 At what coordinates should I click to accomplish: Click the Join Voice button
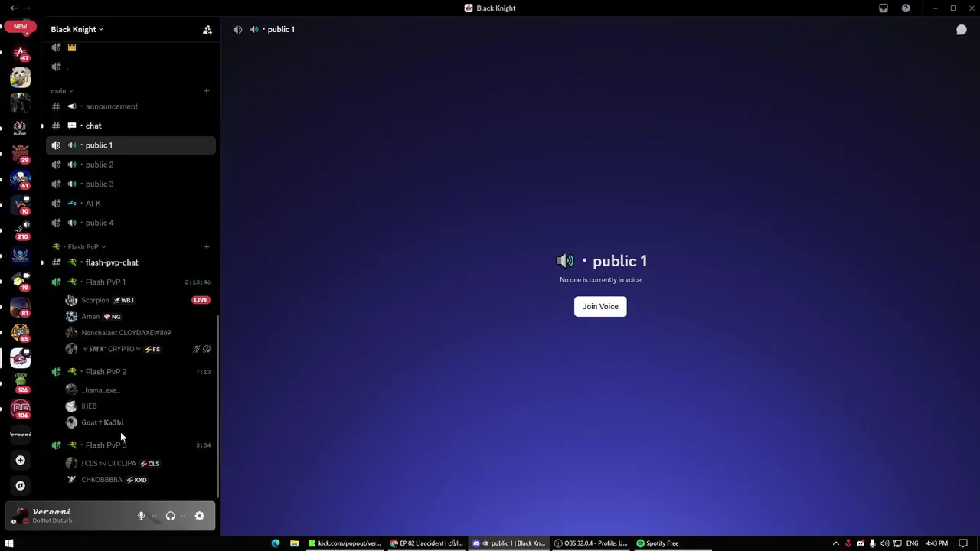[x=600, y=307]
